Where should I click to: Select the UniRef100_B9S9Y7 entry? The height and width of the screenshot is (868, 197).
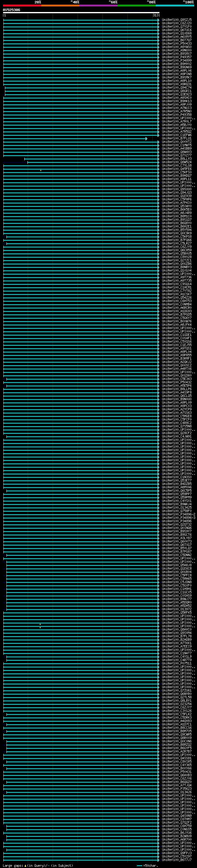tap(177, 531)
